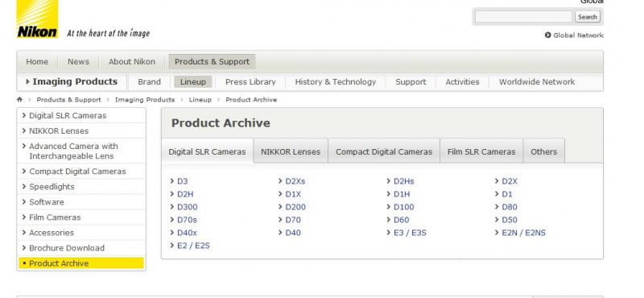
Task: Open the Brand submenu
Action: coord(149,82)
